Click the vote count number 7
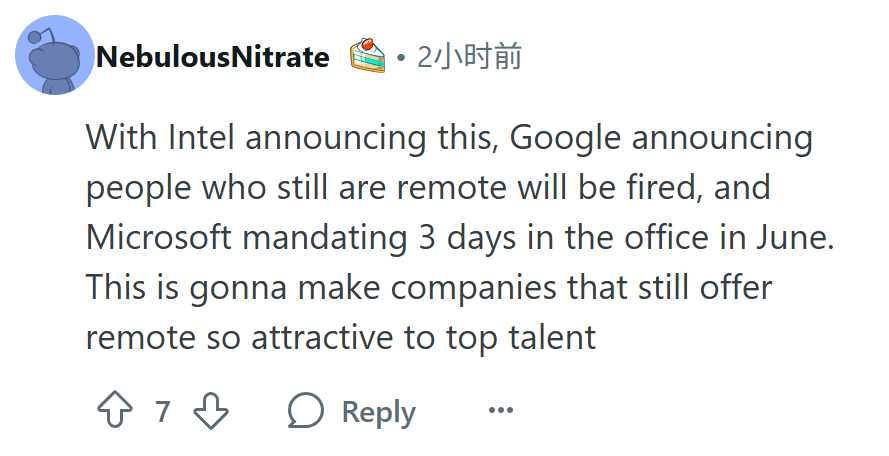 coord(163,411)
